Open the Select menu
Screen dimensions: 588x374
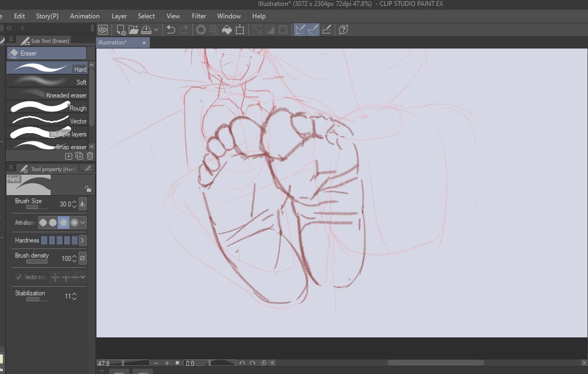coord(146,16)
